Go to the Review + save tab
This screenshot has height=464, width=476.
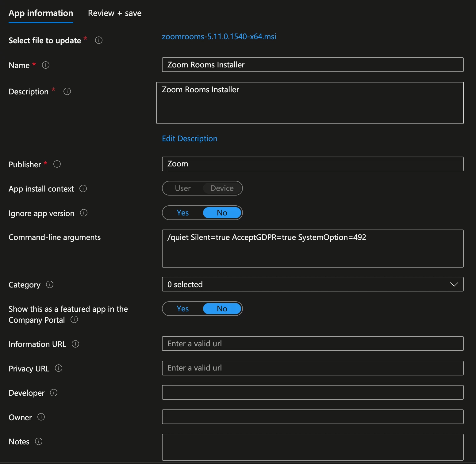click(115, 13)
